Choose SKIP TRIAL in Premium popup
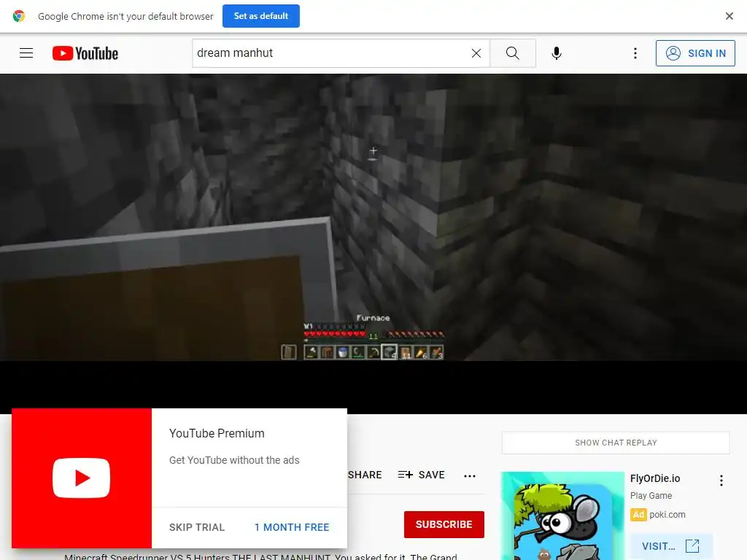The width and height of the screenshot is (747, 560). (197, 527)
